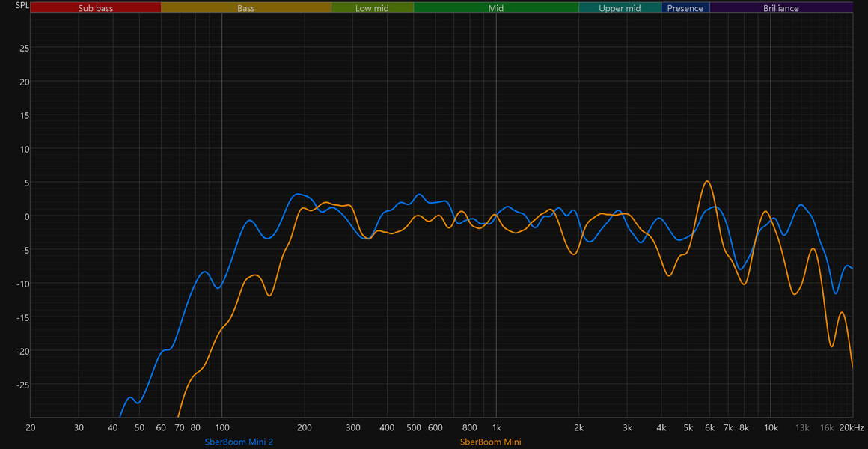Image resolution: width=868 pixels, height=449 pixels.
Task: Click the -20 value on the SPL axis
Action: pyautogui.click(x=24, y=351)
